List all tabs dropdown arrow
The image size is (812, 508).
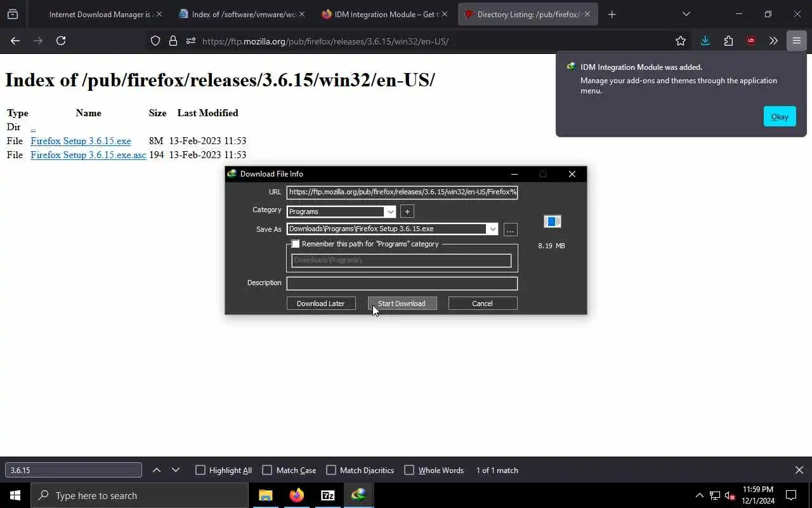click(686, 14)
